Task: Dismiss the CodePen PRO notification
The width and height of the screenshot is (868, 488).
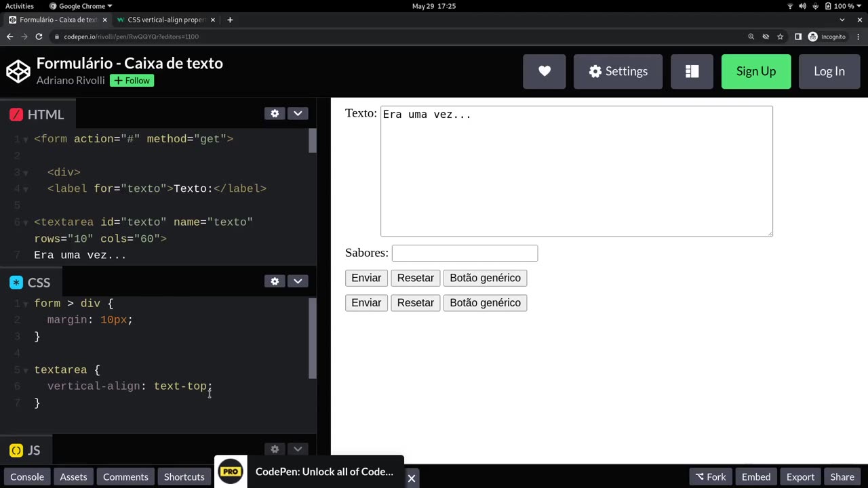Action: 411,478
